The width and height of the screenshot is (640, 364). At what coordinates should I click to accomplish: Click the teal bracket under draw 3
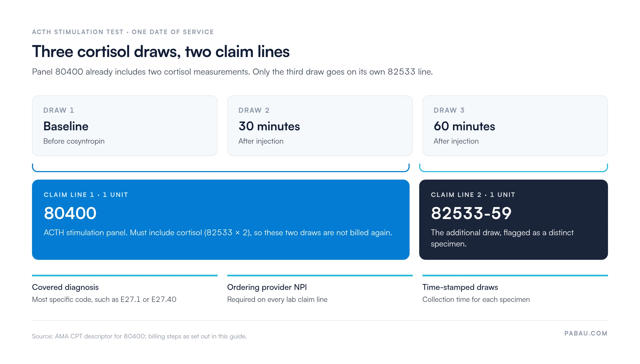pyautogui.click(x=514, y=168)
